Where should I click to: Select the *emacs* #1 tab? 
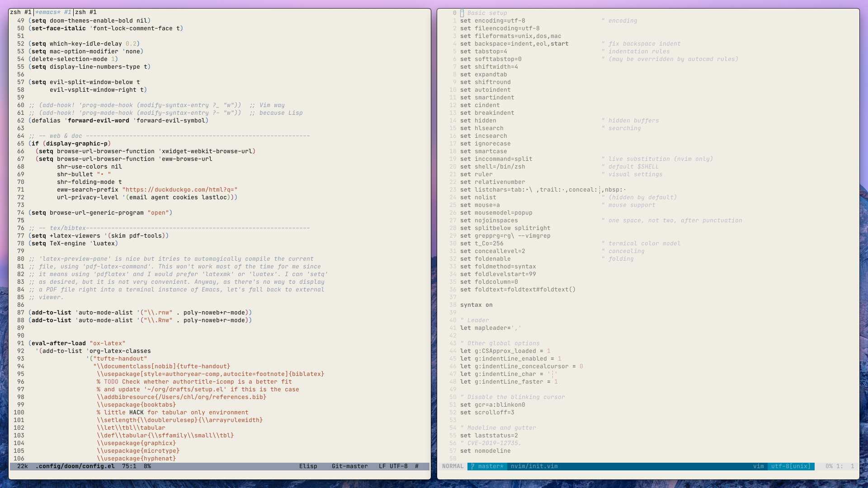click(53, 12)
